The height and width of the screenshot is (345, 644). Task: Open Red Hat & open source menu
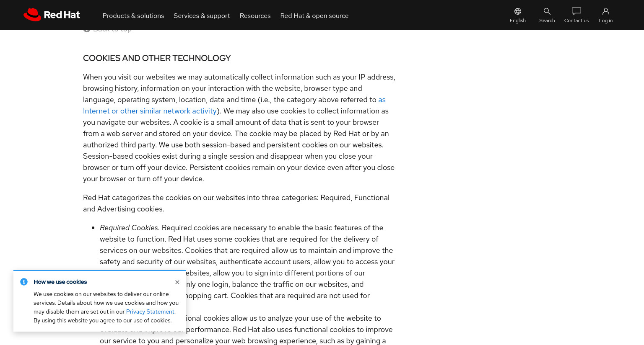tap(314, 15)
